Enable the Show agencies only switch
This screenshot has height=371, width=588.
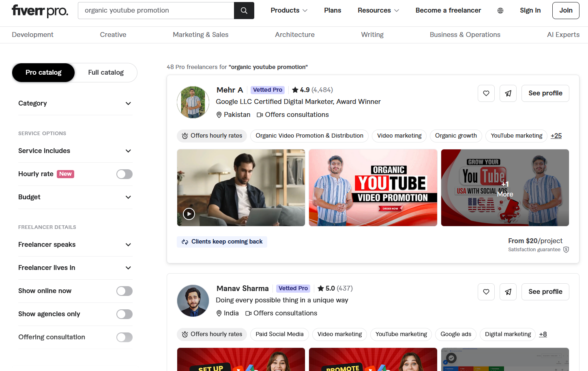124,314
